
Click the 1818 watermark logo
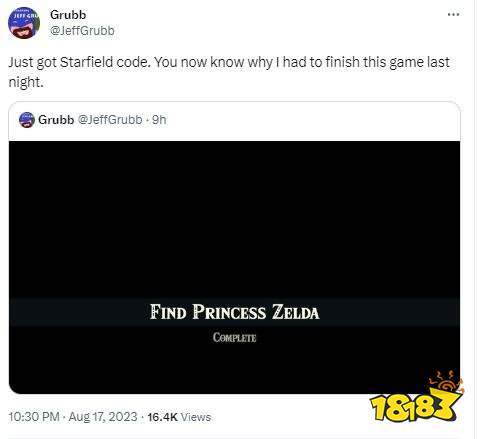coord(413,407)
